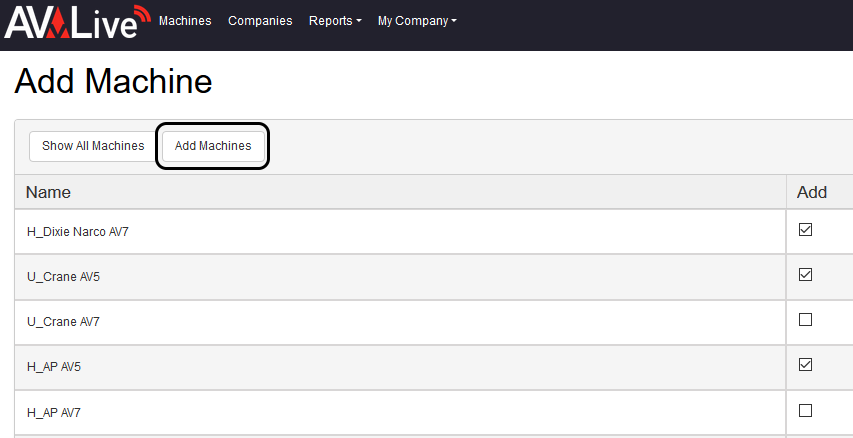The width and height of the screenshot is (853, 438).
Task: Open the Machines menu item
Action: click(185, 21)
